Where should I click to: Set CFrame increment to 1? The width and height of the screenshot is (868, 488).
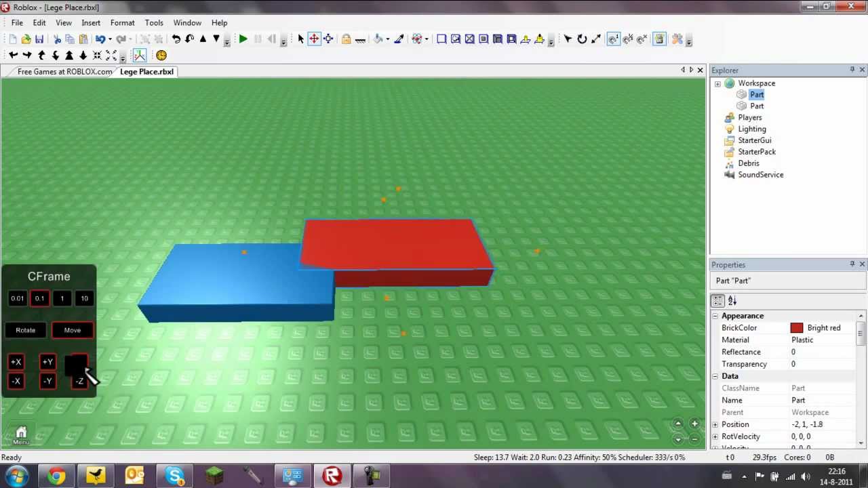pos(62,299)
